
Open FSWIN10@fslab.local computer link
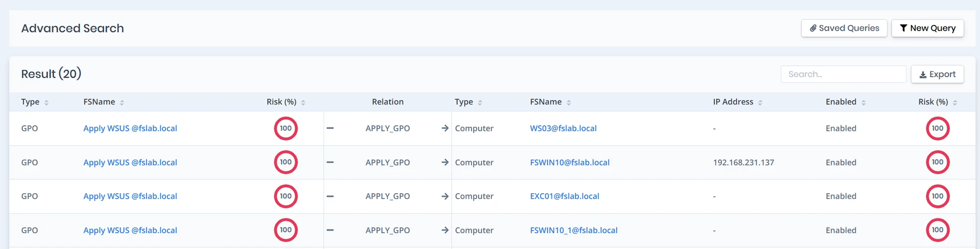click(570, 163)
